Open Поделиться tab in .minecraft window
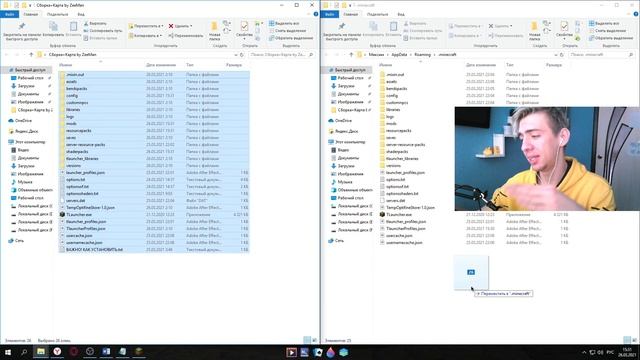Screen dimensions: 640x360 click(377, 14)
